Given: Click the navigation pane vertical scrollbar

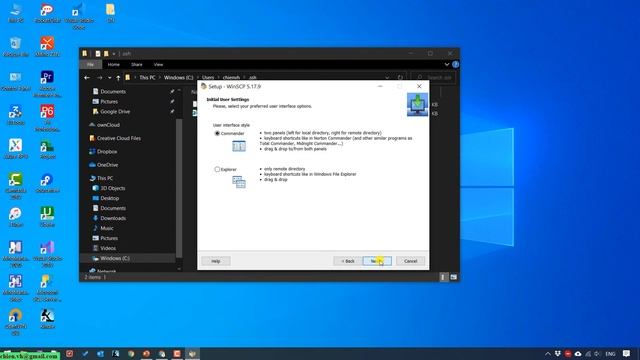Looking at the screenshot, I should pyautogui.click(x=179, y=188).
